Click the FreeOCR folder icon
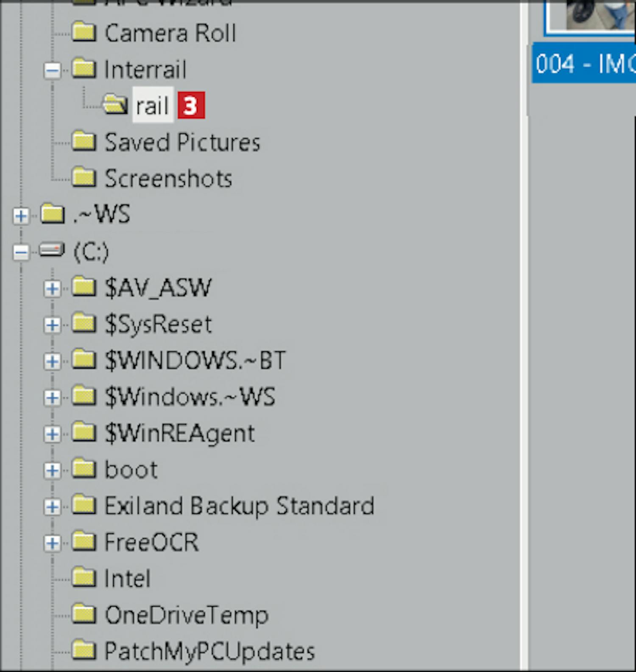Screen dimensions: 636x672 point(84,542)
